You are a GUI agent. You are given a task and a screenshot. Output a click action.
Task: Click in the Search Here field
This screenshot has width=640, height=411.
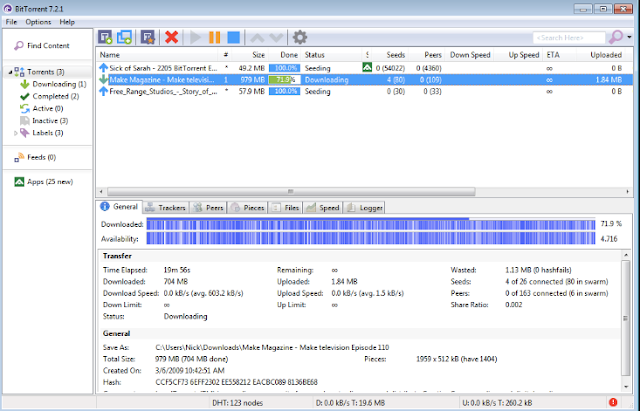[x=569, y=38]
